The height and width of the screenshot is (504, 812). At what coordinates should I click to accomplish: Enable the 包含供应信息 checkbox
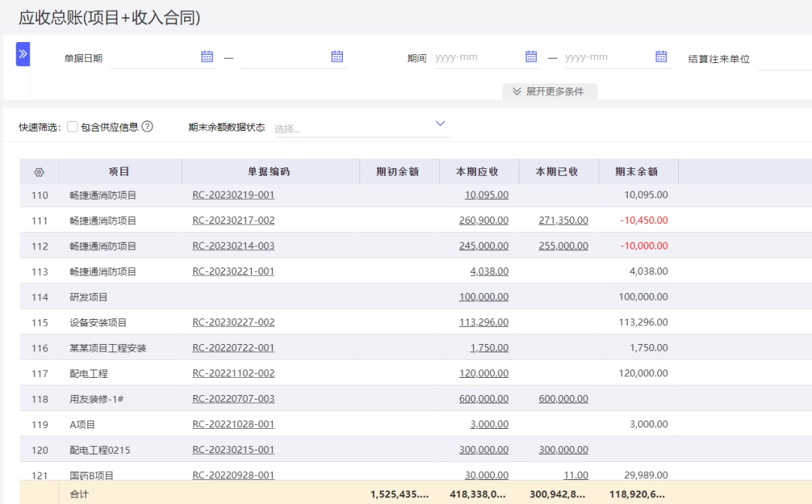pyautogui.click(x=72, y=127)
